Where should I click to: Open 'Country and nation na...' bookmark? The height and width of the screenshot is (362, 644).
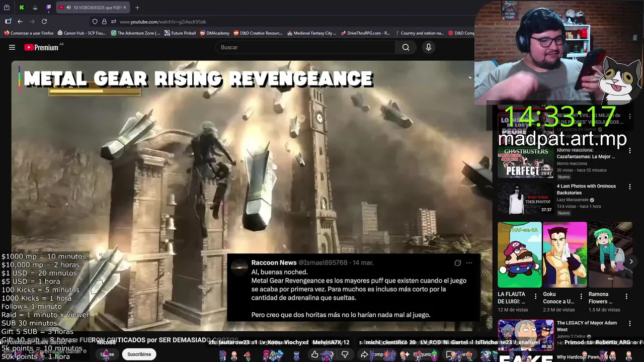pos(419,33)
